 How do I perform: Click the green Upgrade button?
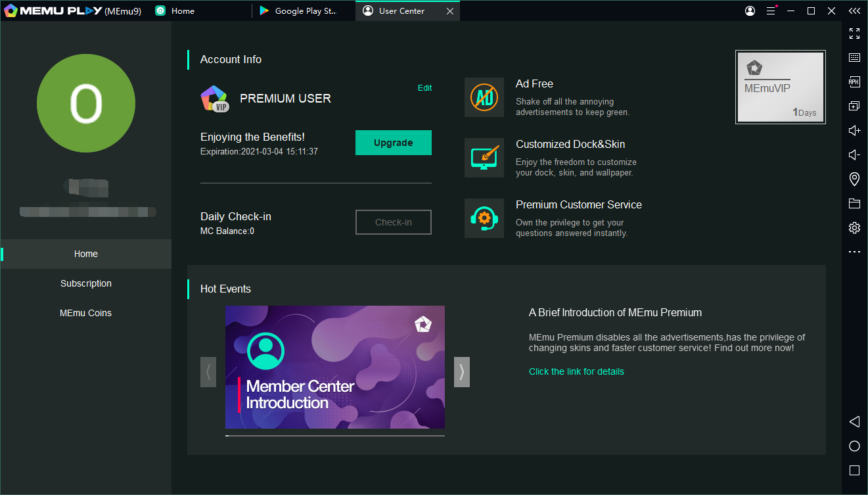(393, 143)
